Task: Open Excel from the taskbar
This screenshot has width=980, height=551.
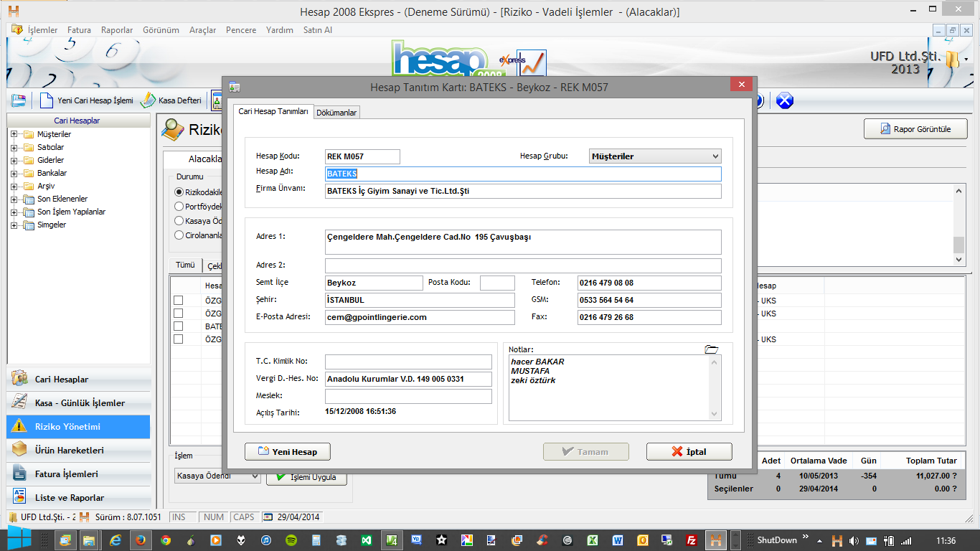Action: pos(593,540)
